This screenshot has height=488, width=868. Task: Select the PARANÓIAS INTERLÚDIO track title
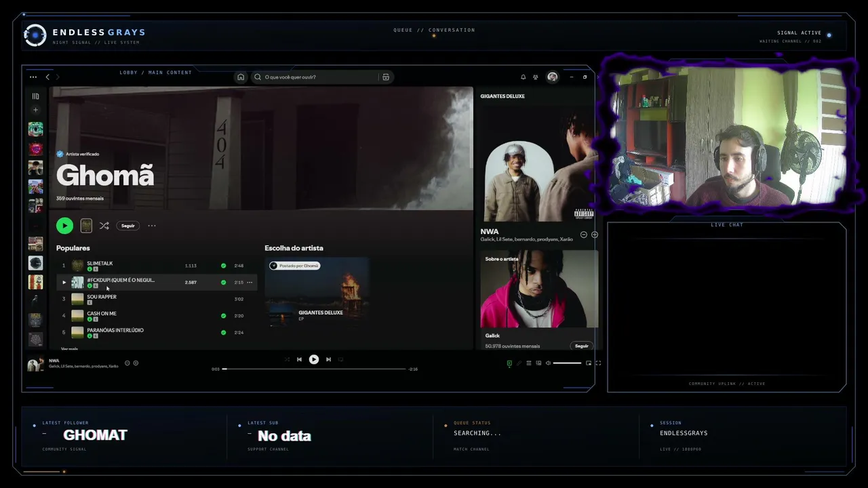(115, 330)
